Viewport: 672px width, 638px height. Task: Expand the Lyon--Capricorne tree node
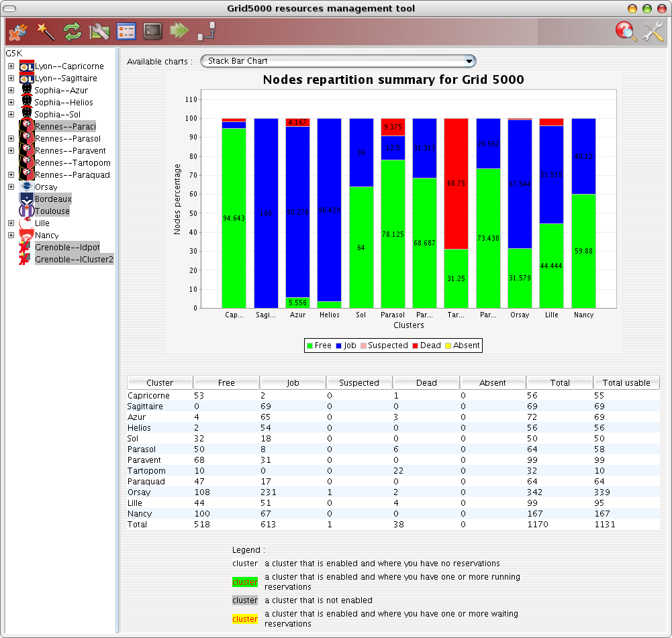click(x=11, y=66)
